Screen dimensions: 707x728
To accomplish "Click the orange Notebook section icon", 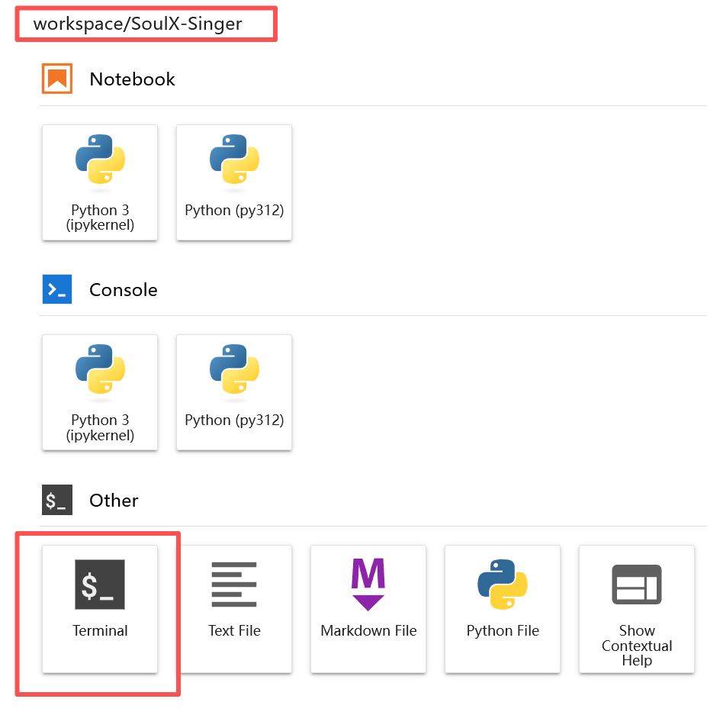I will (x=57, y=79).
